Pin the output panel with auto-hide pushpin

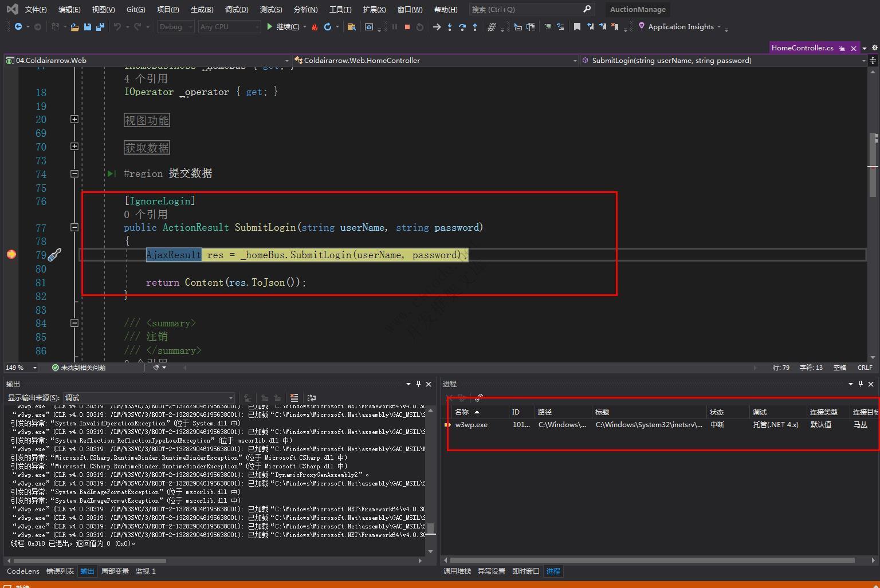[x=418, y=384]
